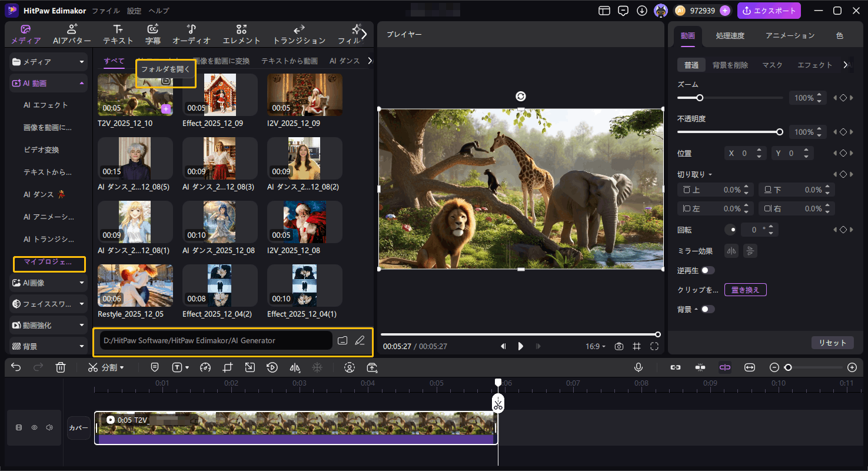Screen dimensions: 868x471
Task: Select the Restyle_2025_12_05 thumbnail
Action: [135, 286]
